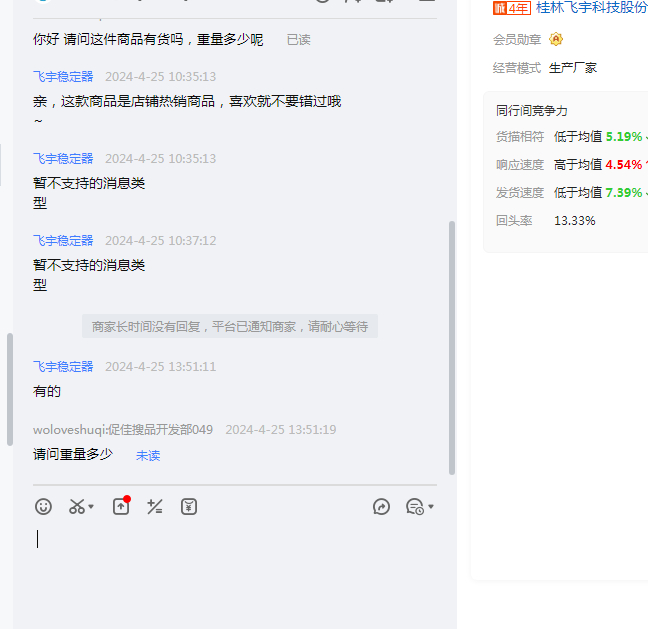The height and width of the screenshot is (629, 648).
Task: Click the gold member medal badge
Action: coord(556,39)
